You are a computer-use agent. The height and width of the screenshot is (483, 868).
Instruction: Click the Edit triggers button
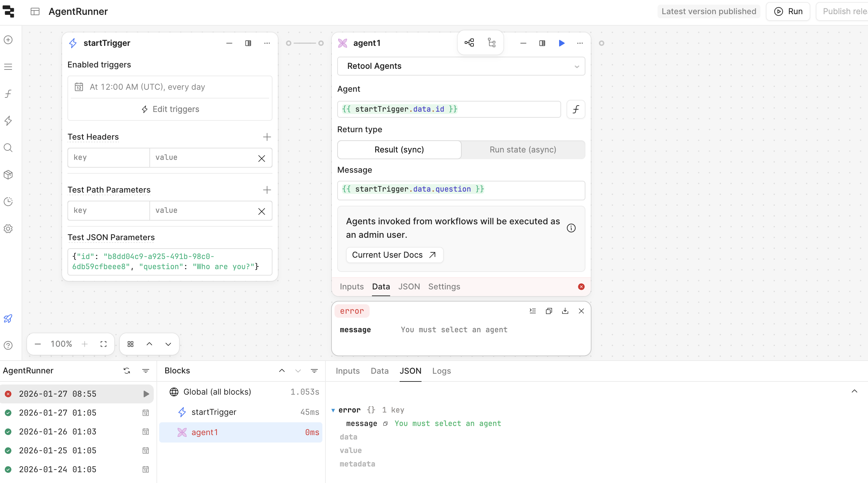point(170,109)
